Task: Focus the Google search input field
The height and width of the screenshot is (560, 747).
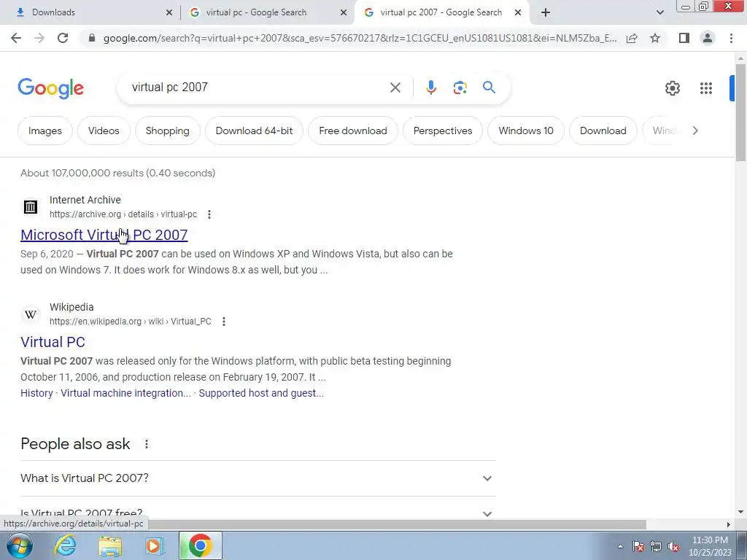Action: click(x=255, y=87)
